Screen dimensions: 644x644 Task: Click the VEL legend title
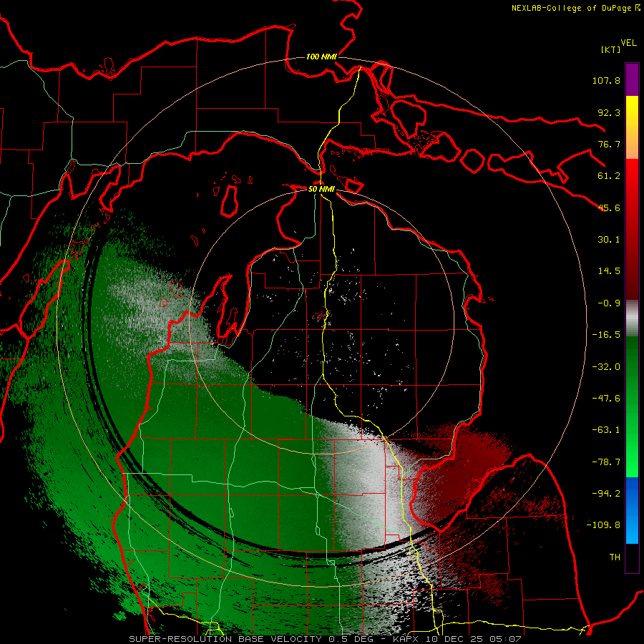[628, 43]
